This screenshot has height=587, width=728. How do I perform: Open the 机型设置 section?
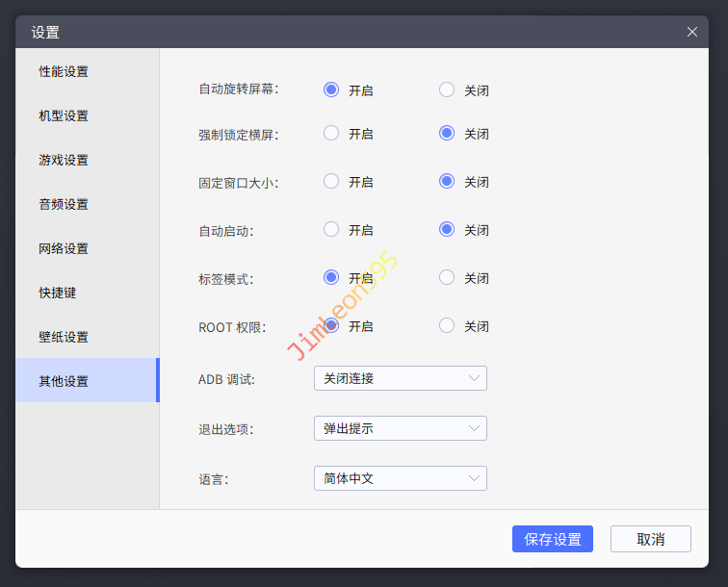tap(64, 115)
